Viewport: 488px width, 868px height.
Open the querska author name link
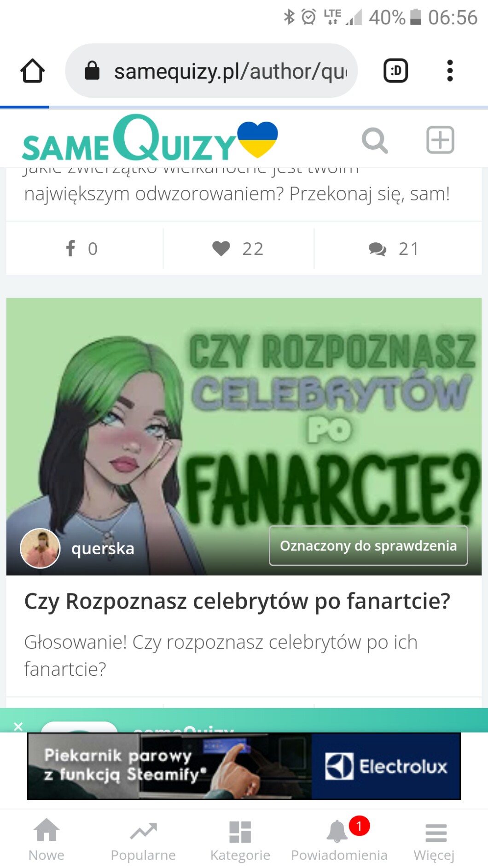tap(103, 548)
